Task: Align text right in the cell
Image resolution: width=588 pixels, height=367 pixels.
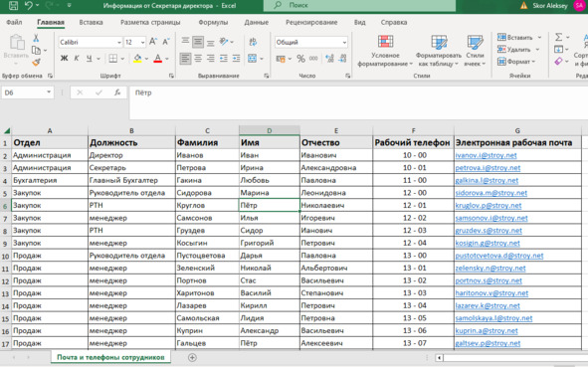Action: (210, 58)
